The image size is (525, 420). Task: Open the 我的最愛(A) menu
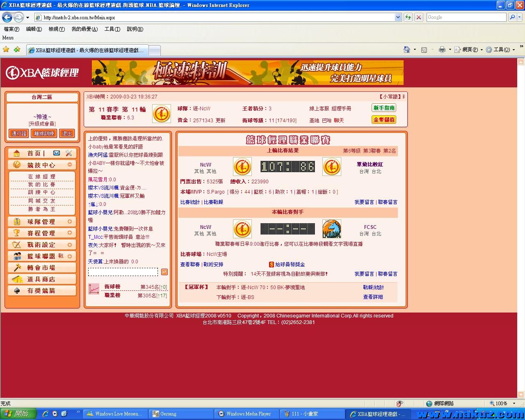[84, 29]
